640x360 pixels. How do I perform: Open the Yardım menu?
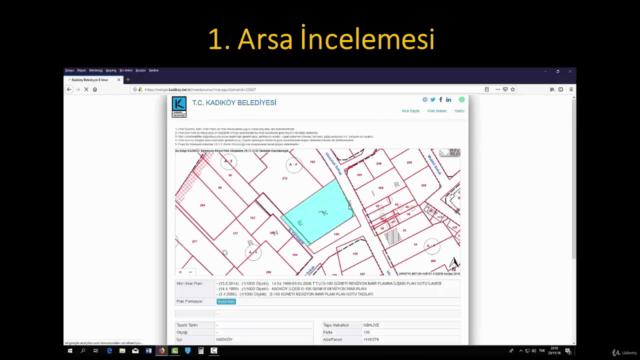point(154,71)
